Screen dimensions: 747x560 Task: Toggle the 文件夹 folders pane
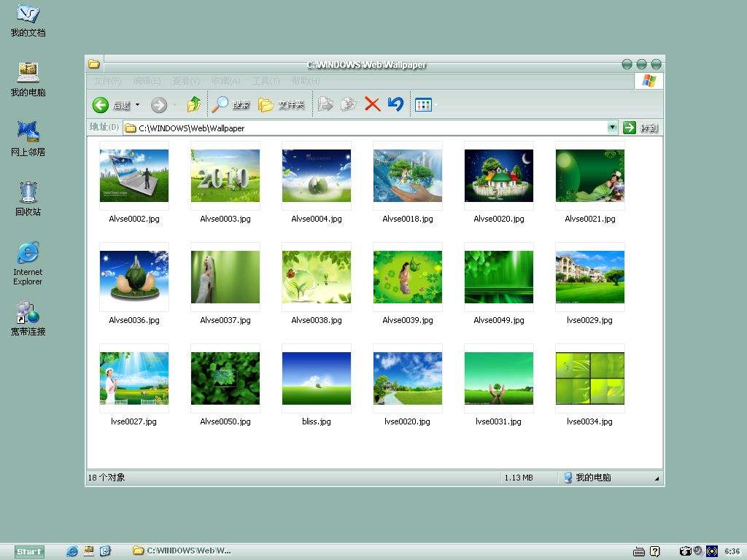(281, 104)
